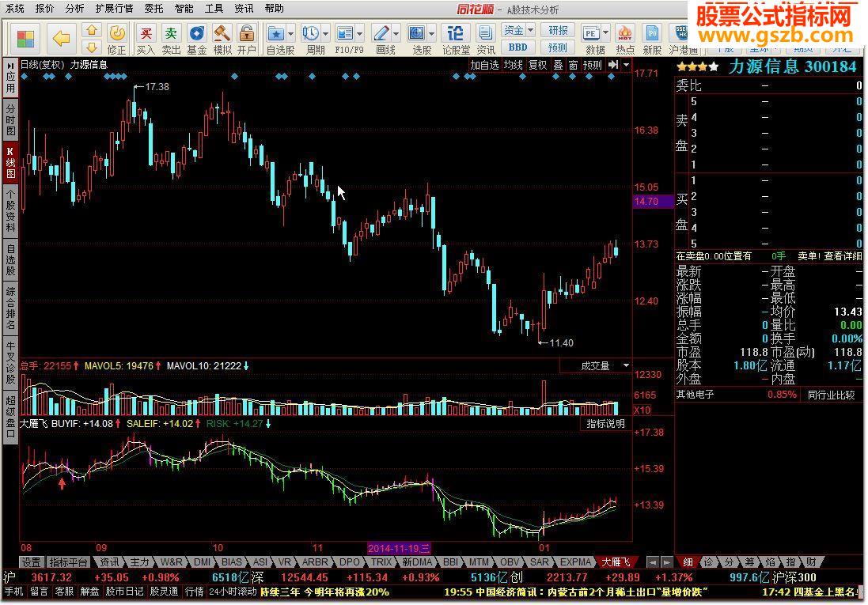Click the 设置 settings button below chart
This screenshot has height=605, width=868.
(31, 562)
